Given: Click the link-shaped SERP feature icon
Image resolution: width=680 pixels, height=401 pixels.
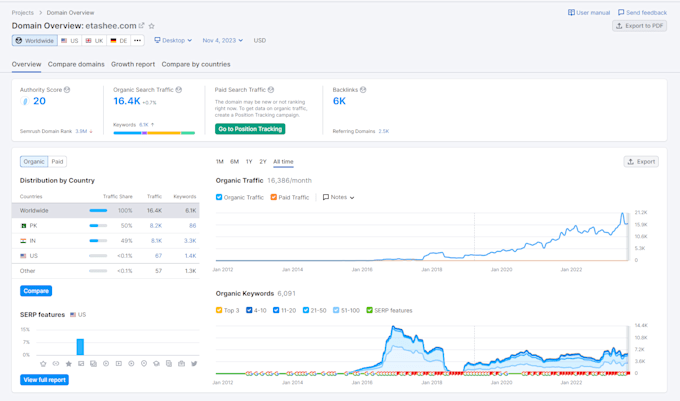Looking at the screenshot, I should tap(56, 364).
